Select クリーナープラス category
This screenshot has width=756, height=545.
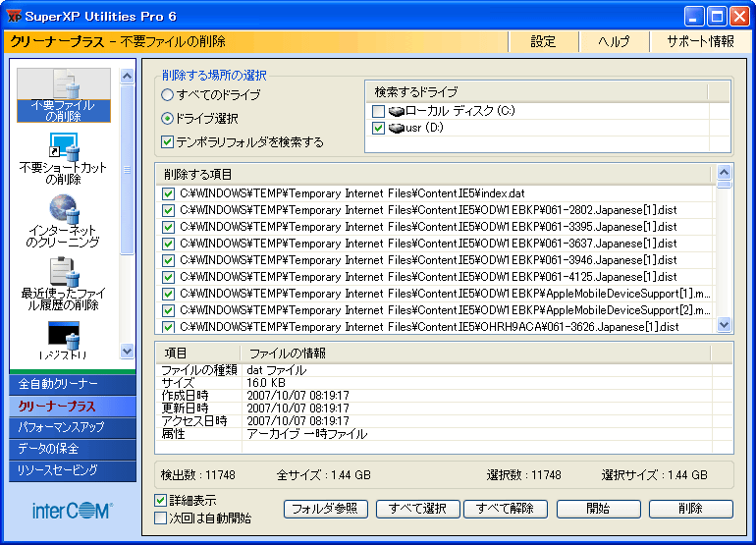coord(73,407)
